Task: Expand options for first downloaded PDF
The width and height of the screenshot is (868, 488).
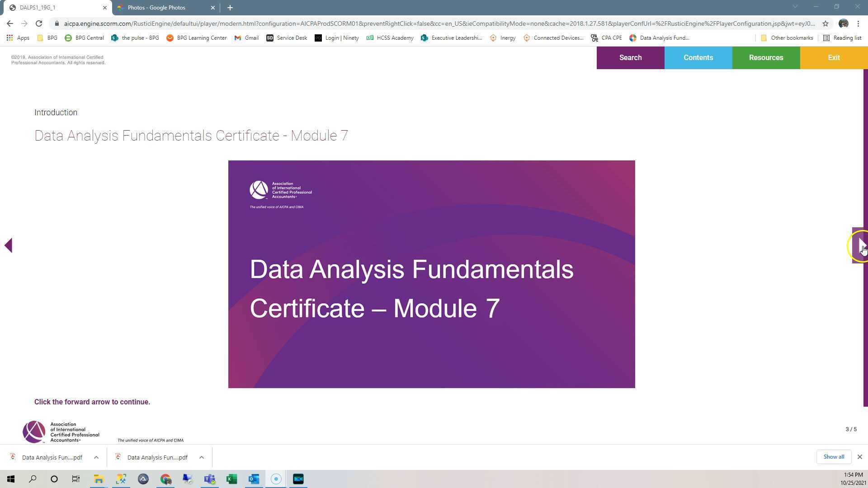Action: [96, 457]
